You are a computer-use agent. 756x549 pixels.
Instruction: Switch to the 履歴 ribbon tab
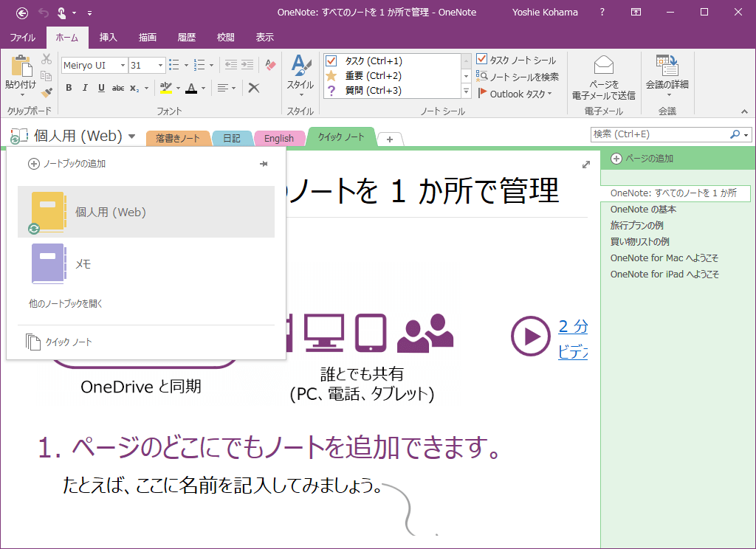click(187, 38)
